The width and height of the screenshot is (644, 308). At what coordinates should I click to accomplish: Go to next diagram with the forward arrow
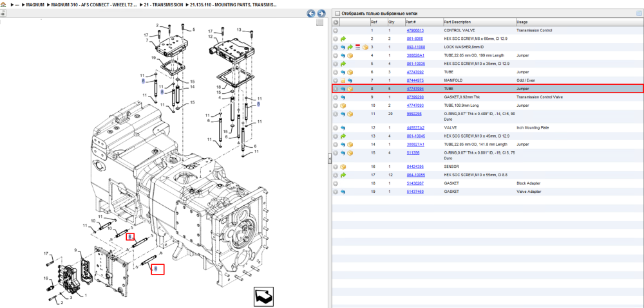(x=321, y=14)
